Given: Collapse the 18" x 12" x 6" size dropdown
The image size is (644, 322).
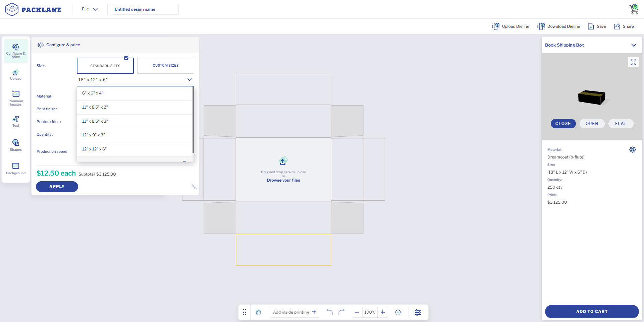Looking at the screenshot, I should pyautogui.click(x=189, y=80).
